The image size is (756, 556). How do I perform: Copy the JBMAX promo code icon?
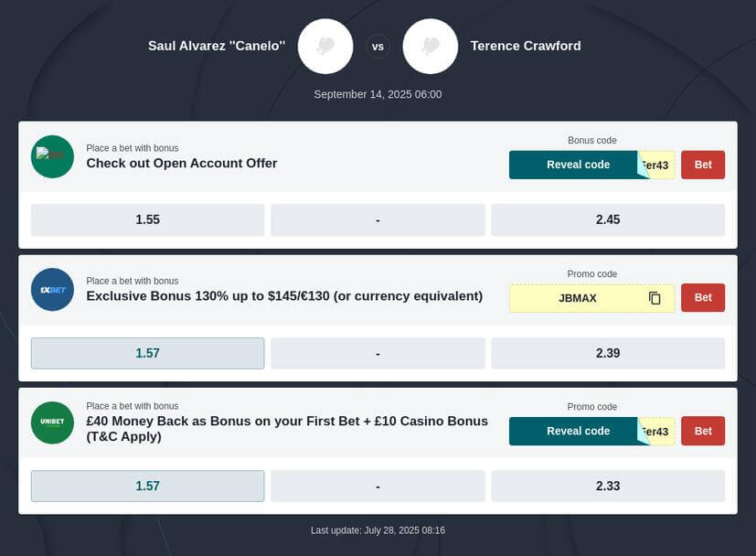(x=655, y=298)
